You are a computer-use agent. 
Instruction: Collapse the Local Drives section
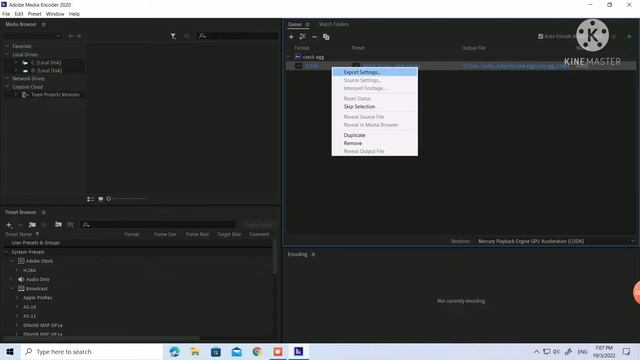[x=7, y=54]
